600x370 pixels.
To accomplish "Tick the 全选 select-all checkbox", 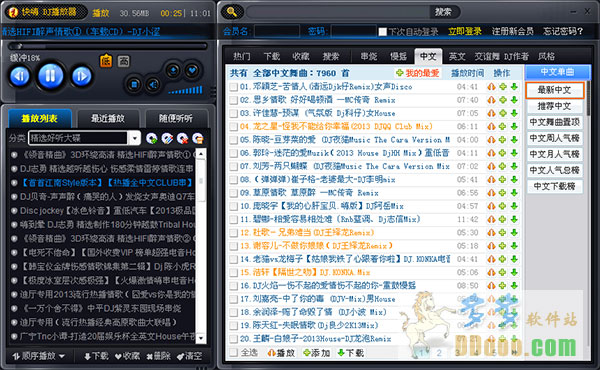I will tap(233, 352).
